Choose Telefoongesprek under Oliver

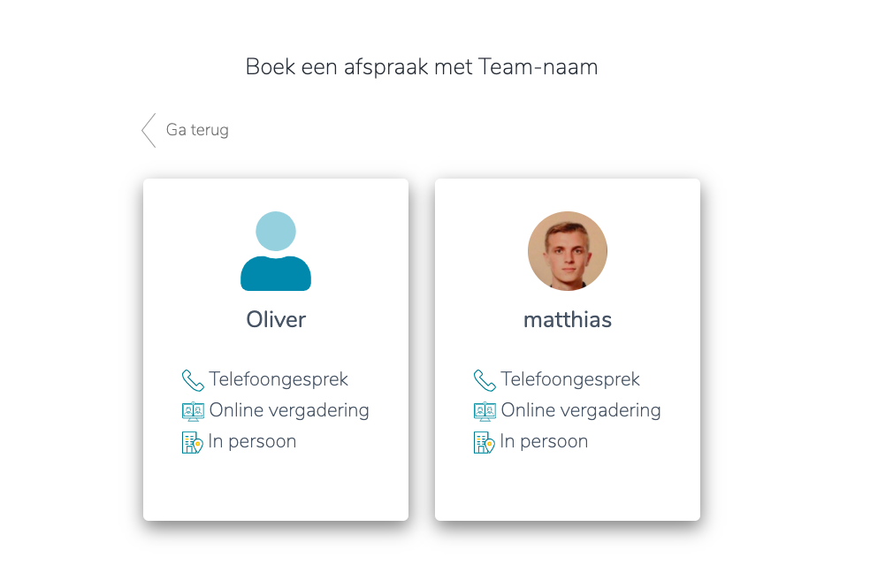click(279, 379)
